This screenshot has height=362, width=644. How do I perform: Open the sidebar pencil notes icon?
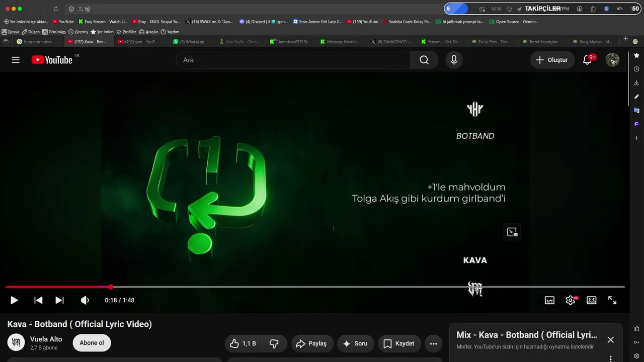click(636, 97)
